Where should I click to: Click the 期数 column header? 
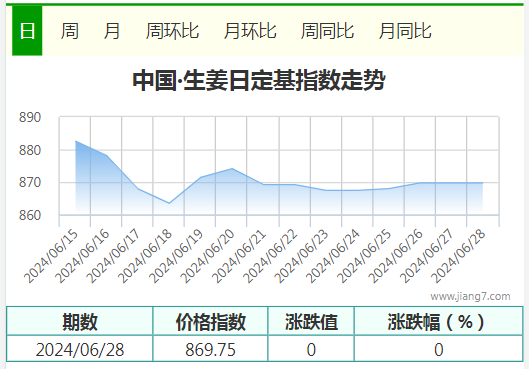80,321
